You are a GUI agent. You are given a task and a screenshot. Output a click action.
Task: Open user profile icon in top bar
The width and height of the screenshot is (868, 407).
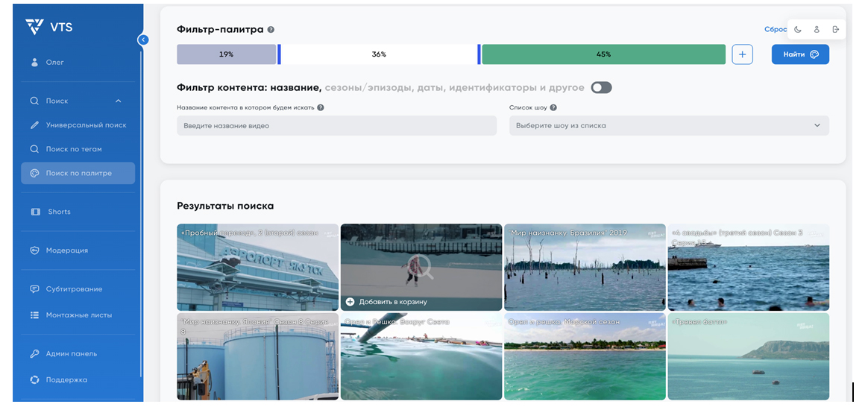pos(817,29)
